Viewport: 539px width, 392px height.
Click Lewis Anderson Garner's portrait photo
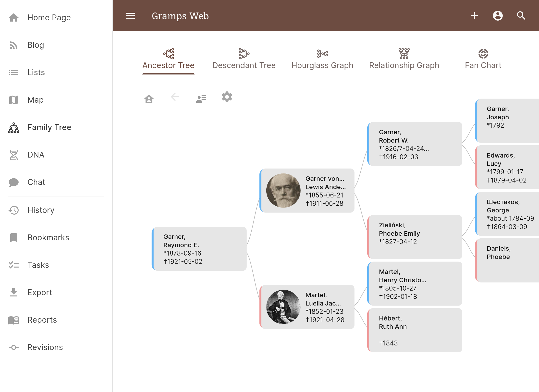click(x=283, y=191)
